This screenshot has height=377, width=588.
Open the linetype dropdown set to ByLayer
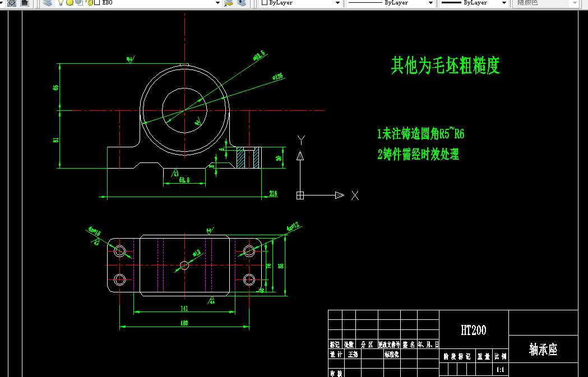[430, 3]
